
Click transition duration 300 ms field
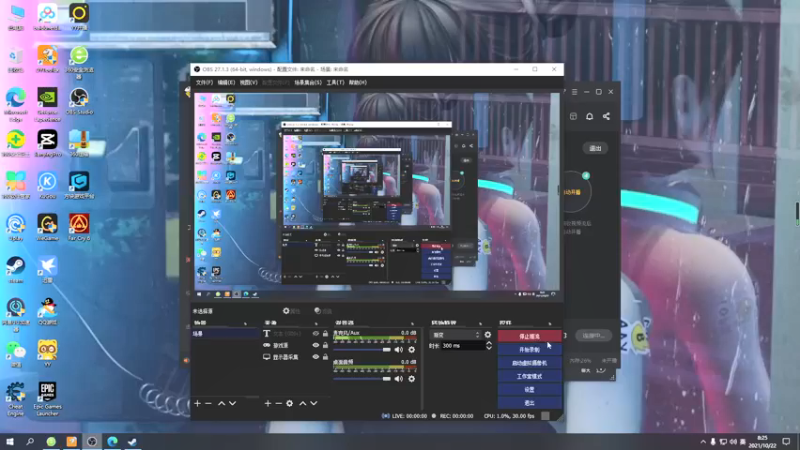462,346
